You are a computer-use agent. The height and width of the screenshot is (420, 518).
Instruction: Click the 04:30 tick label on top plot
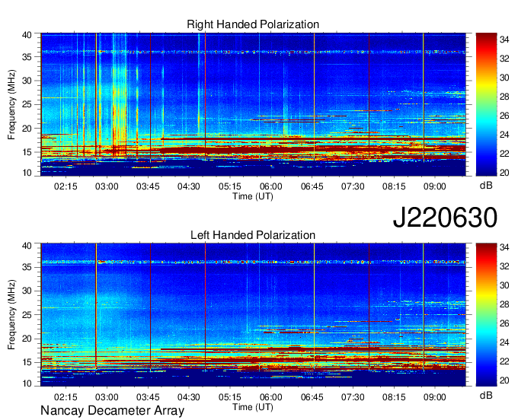189,186
